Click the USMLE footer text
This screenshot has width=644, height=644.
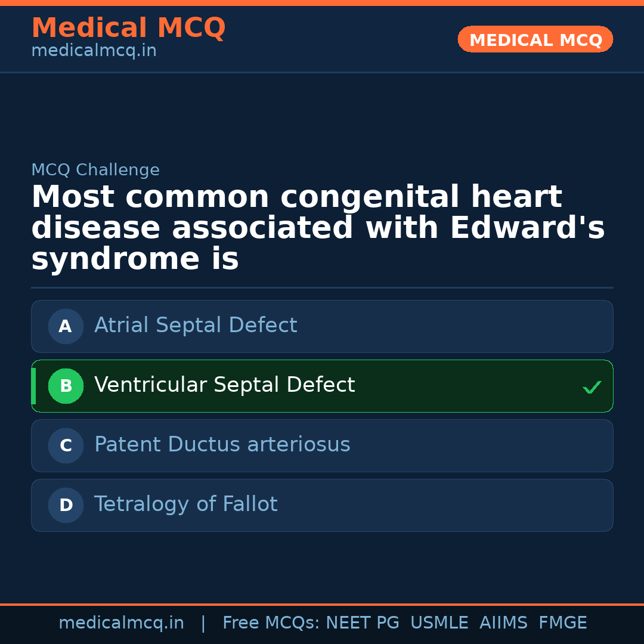tap(439, 623)
